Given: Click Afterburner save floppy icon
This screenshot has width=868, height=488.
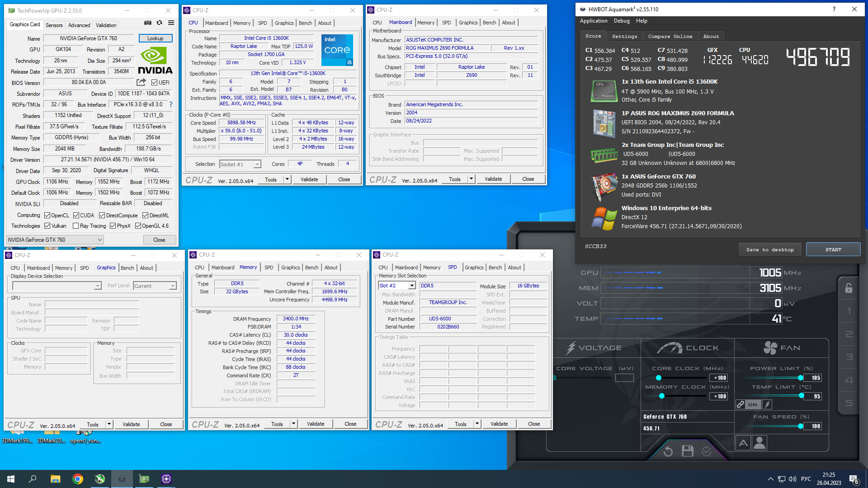Looking at the screenshot, I should [x=688, y=451].
